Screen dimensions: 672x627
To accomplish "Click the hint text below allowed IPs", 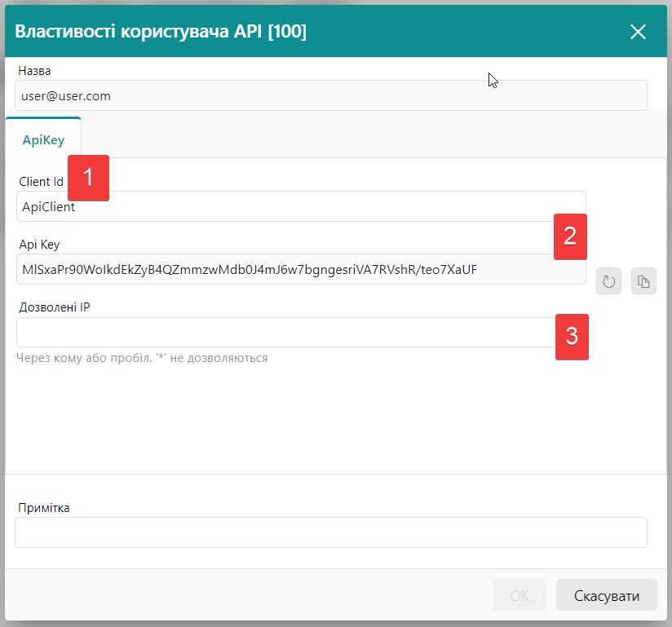I will tap(142, 358).
